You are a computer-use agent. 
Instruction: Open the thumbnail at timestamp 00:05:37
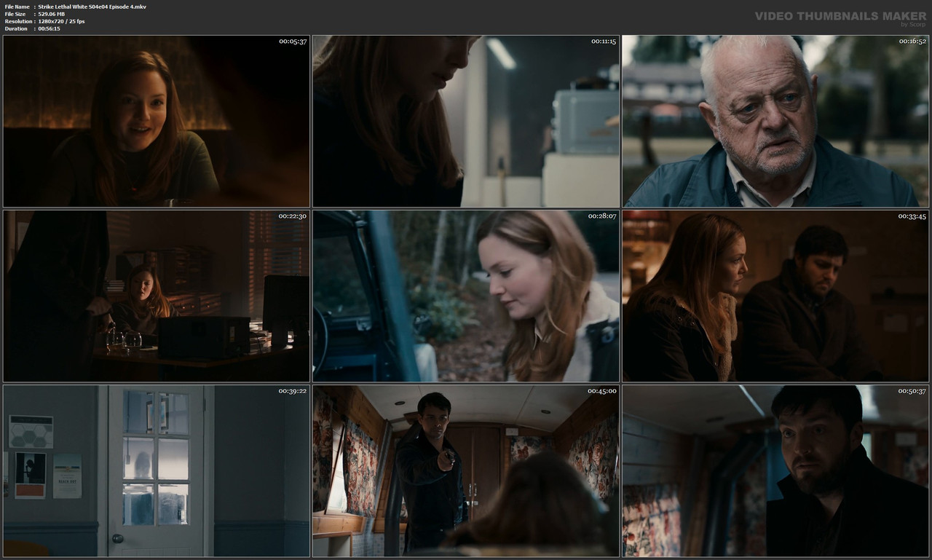[x=155, y=120]
